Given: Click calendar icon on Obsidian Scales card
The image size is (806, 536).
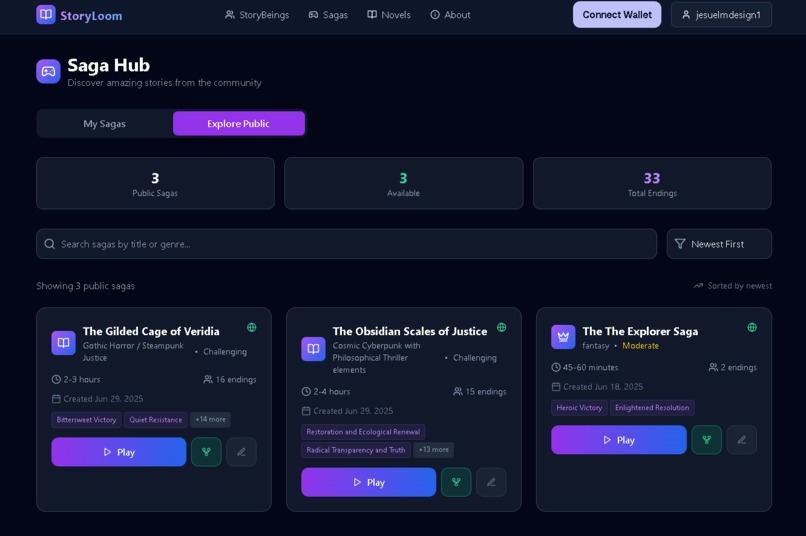Looking at the screenshot, I should (306, 411).
